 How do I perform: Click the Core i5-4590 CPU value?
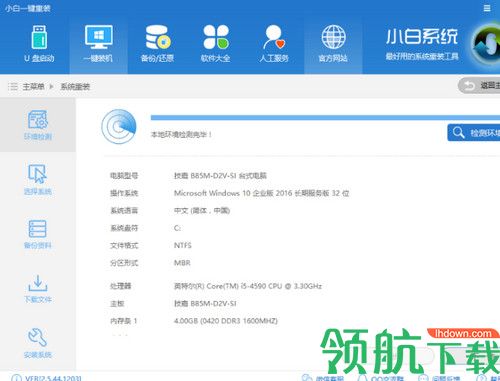248,286
